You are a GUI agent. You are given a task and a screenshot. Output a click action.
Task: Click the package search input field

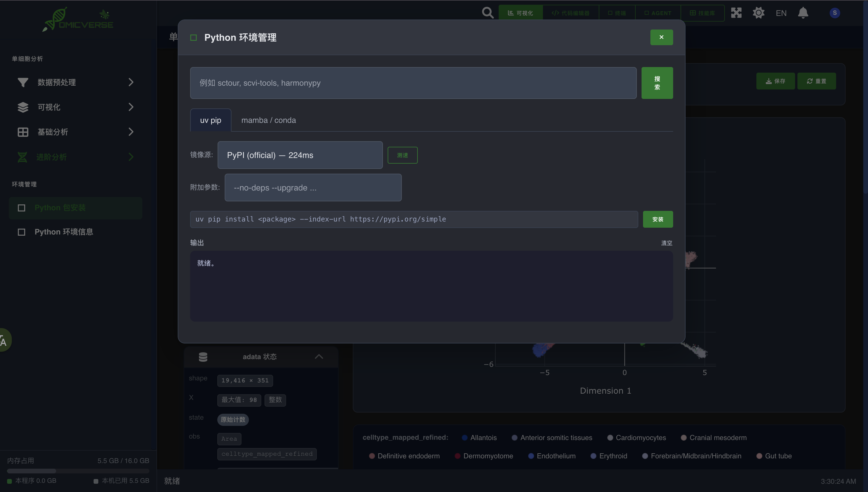click(x=413, y=83)
